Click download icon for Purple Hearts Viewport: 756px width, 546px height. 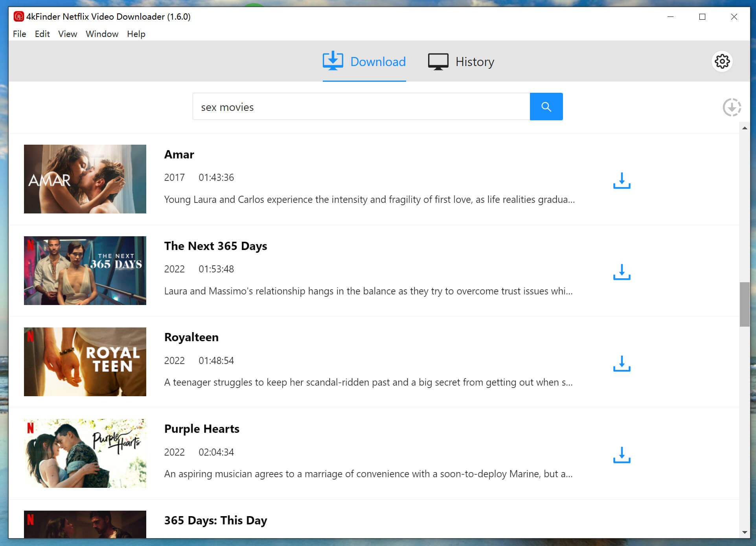pyautogui.click(x=621, y=455)
